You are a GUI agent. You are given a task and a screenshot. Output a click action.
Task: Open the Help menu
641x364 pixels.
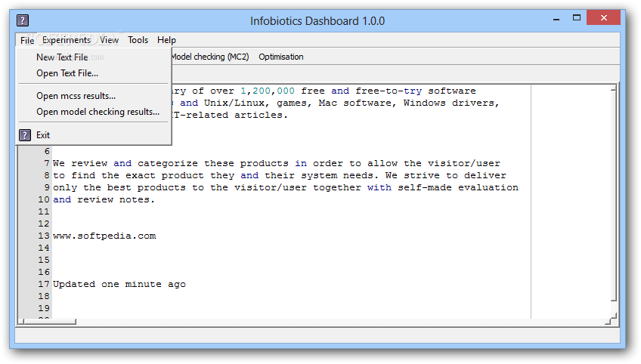click(x=166, y=40)
